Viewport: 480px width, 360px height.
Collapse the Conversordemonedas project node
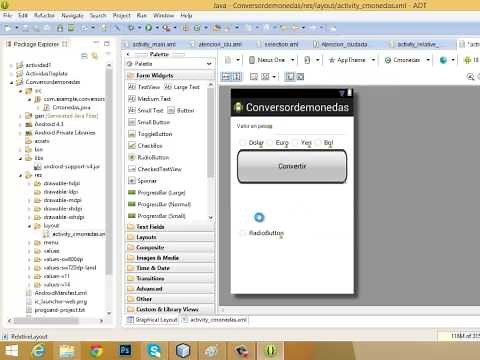click(x=12, y=82)
